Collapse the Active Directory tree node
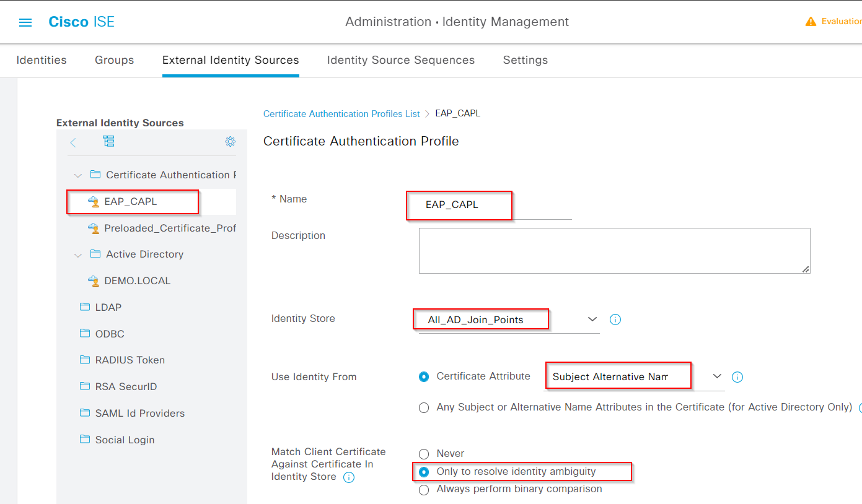862x504 pixels. click(x=78, y=254)
